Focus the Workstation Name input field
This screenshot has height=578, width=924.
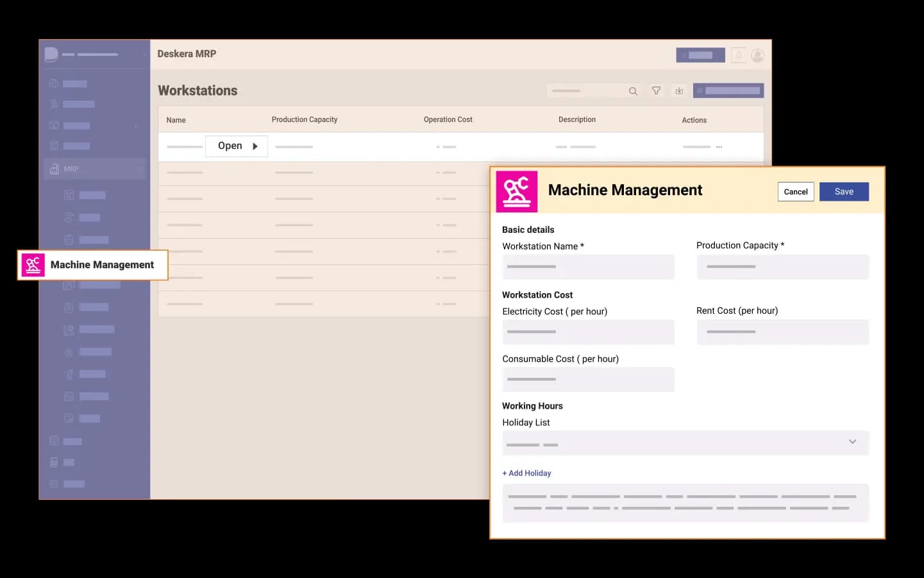pyautogui.click(x=588, y=267)
